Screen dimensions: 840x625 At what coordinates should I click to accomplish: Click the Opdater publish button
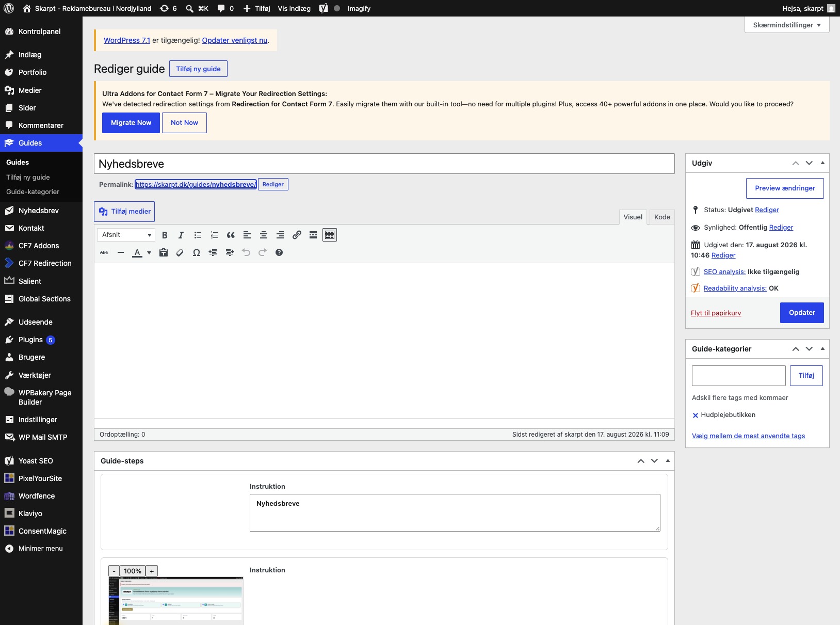pos(802,313)
